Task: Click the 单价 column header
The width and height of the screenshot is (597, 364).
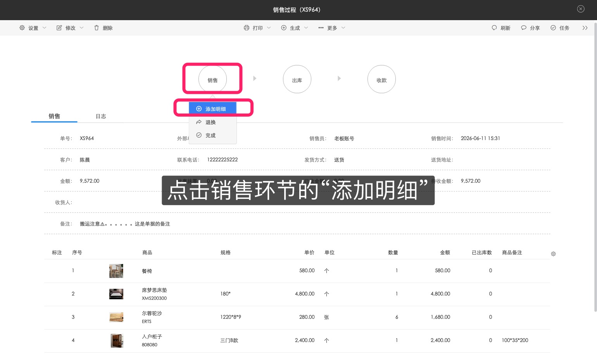Action: (x=309, y=253)
